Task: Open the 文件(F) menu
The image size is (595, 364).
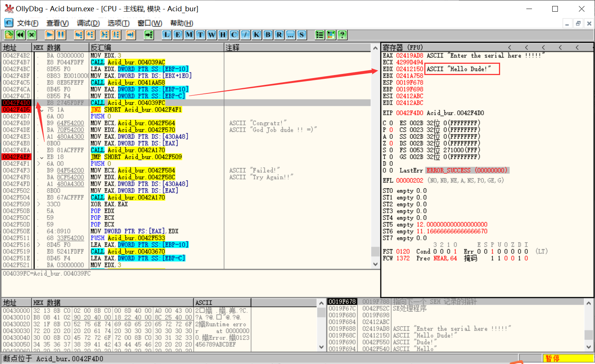Action: (28, 23)
